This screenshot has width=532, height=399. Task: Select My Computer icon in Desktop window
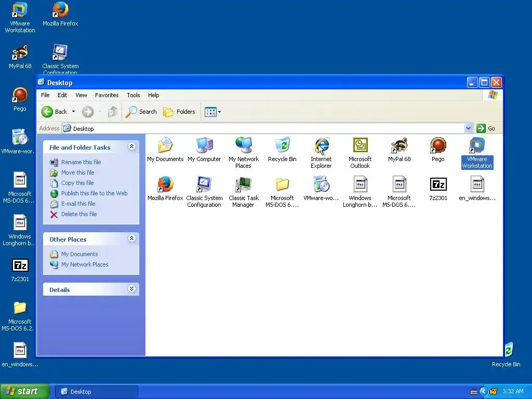(204, 149)
